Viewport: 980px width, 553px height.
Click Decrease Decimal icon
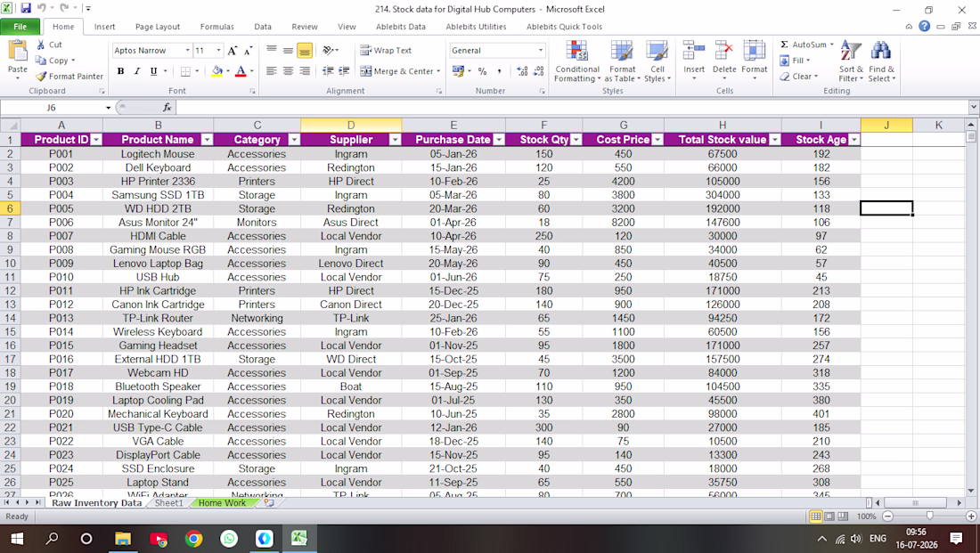point(539,71)
